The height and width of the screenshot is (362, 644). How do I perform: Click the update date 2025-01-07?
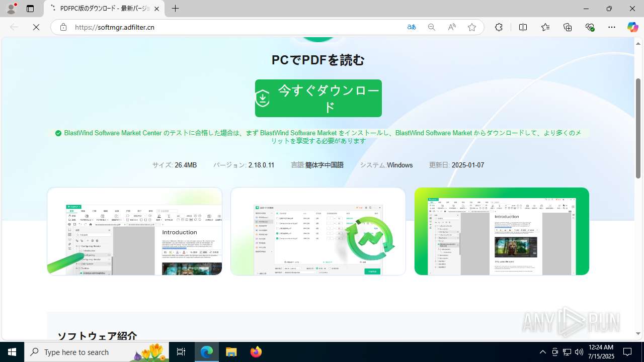click(468, 165)
